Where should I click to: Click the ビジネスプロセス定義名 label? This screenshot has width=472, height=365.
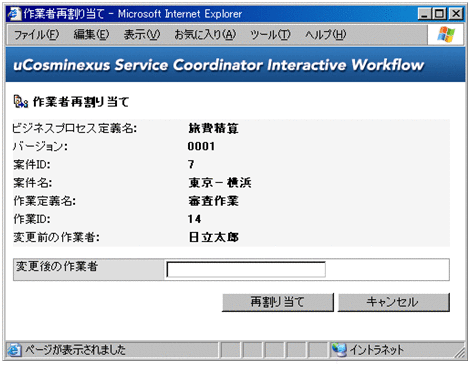(74, 128)
